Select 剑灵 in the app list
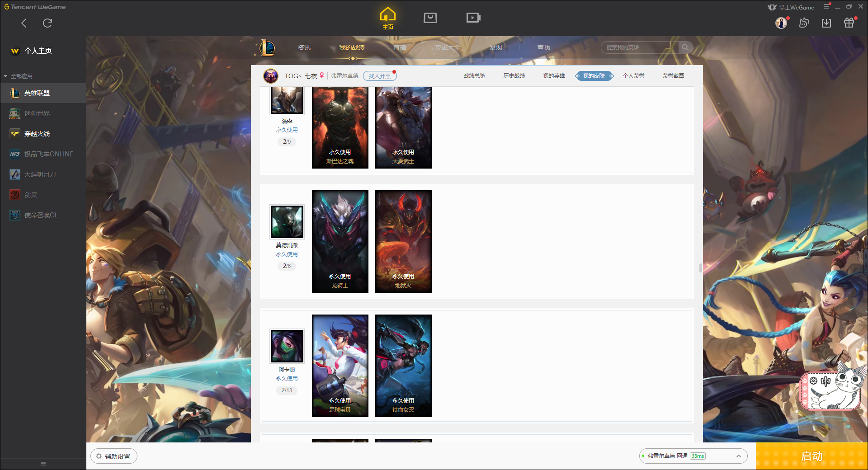This screenshot has width=868, height=470. pos(43,195)
